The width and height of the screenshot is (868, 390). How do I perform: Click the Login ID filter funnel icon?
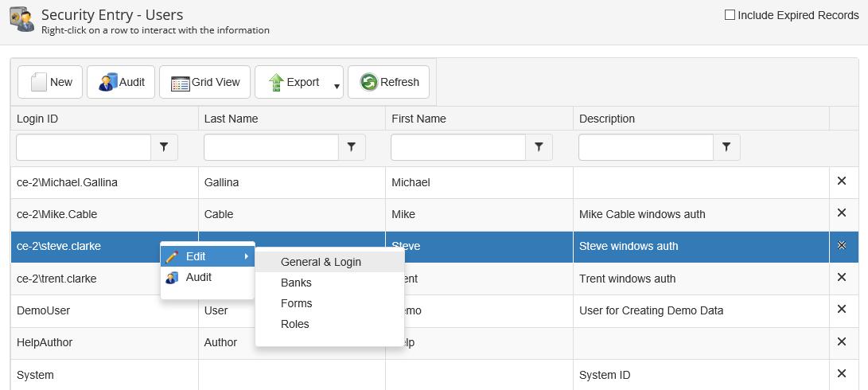[x=165, y=147]
